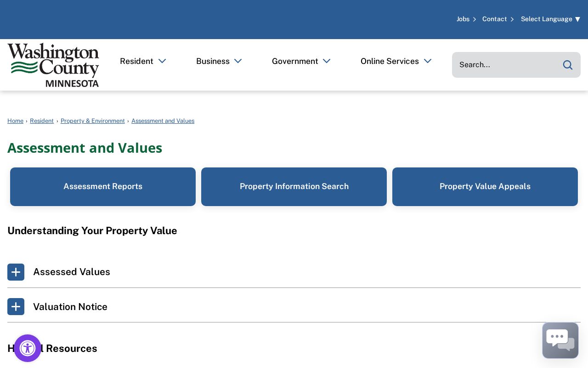The width and height of the screenshot is (588, 368).
Task: Click the Assessment and Values breadcrumb
Action: pos(163,121)
